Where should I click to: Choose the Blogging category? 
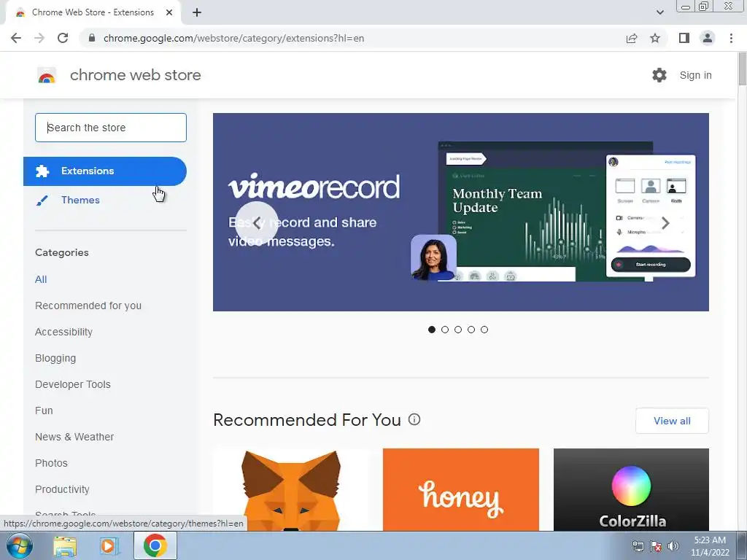[55, 358]
